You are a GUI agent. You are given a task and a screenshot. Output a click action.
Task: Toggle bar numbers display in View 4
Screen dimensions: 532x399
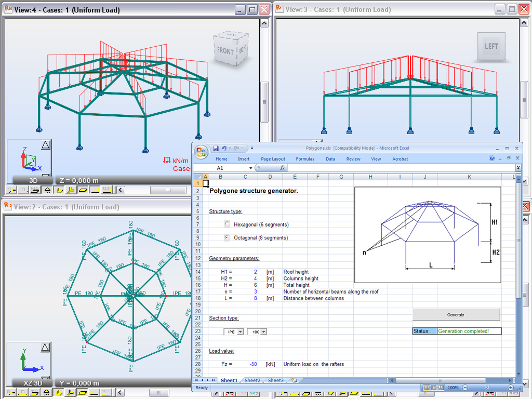click(23, 190)
